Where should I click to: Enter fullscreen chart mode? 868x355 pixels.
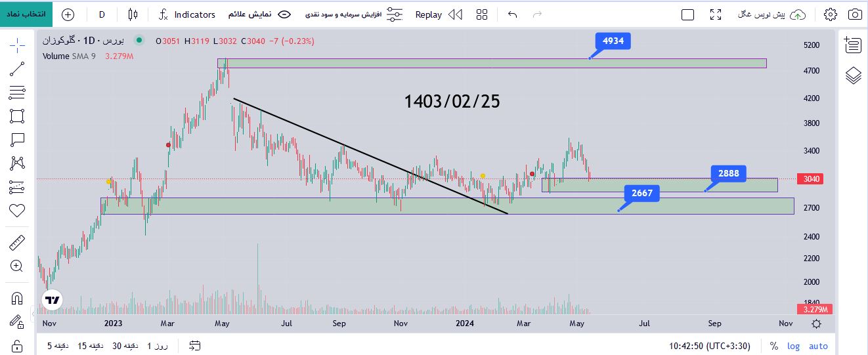tap(716, 14)
